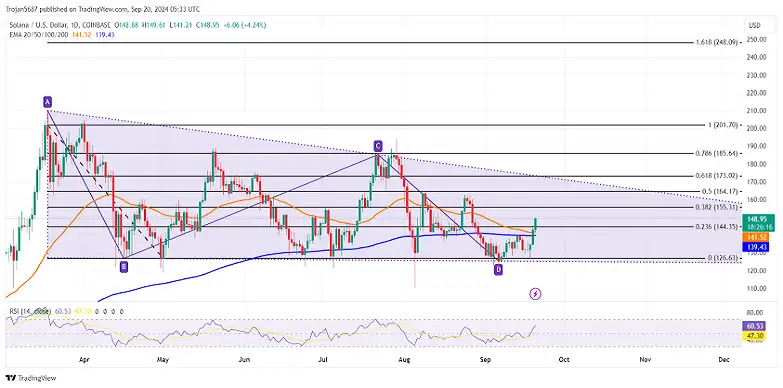Click the Aug label on time axis
The image size is (783, 388).
click(x=404, y=359)
